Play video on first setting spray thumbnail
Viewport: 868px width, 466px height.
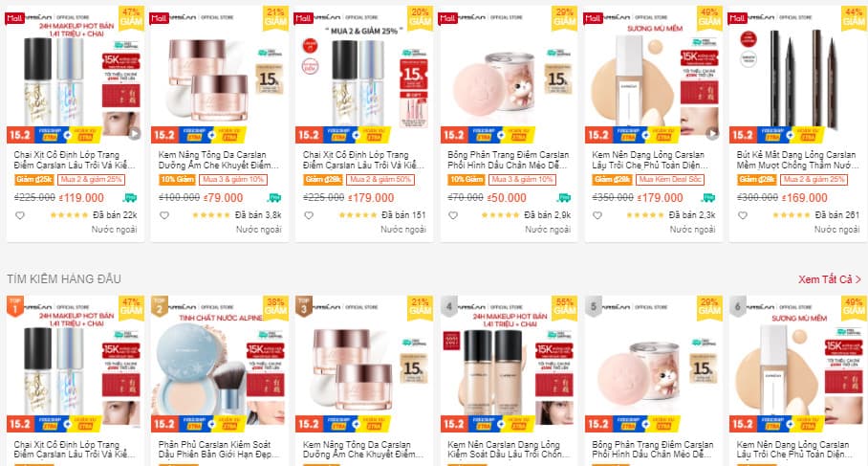point(135,133)
